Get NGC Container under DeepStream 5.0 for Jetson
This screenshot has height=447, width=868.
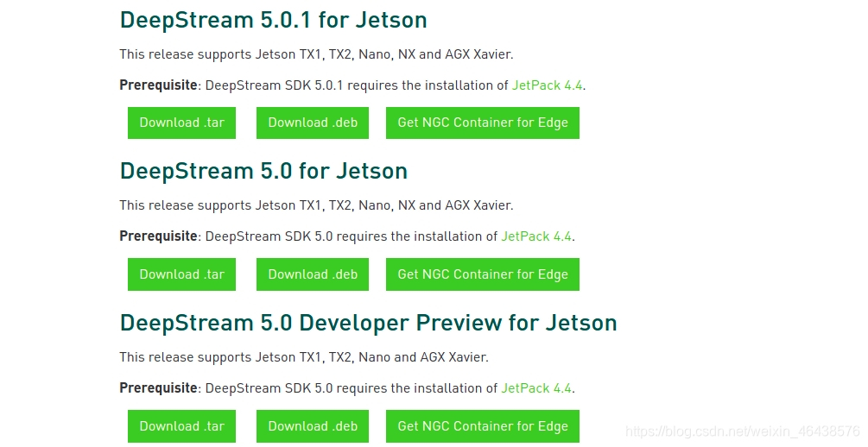(483, 274)
